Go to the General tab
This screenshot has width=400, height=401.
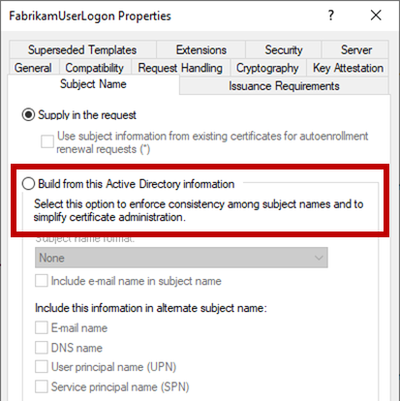pyautogui.click(x=33, y=68)
